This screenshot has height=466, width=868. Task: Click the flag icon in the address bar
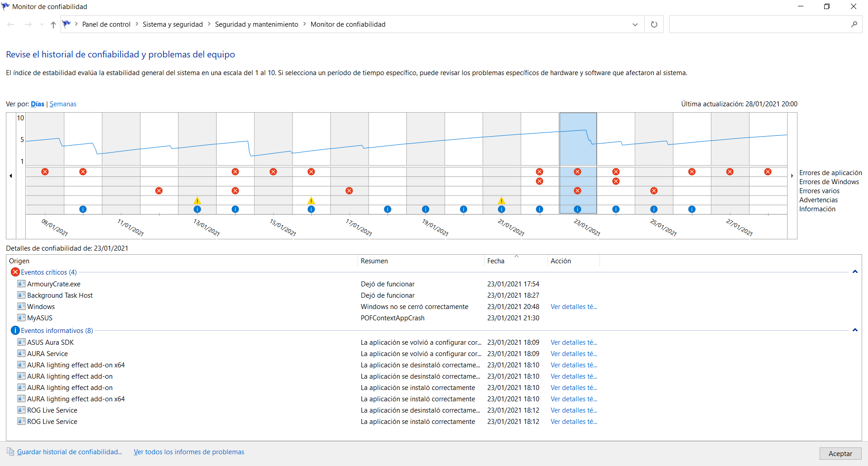point(66,24)
